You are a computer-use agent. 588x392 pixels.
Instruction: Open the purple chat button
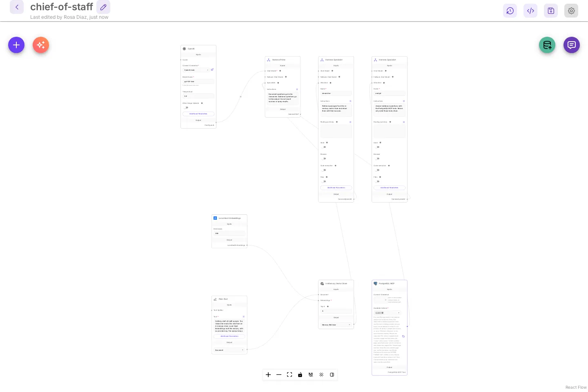572,45
